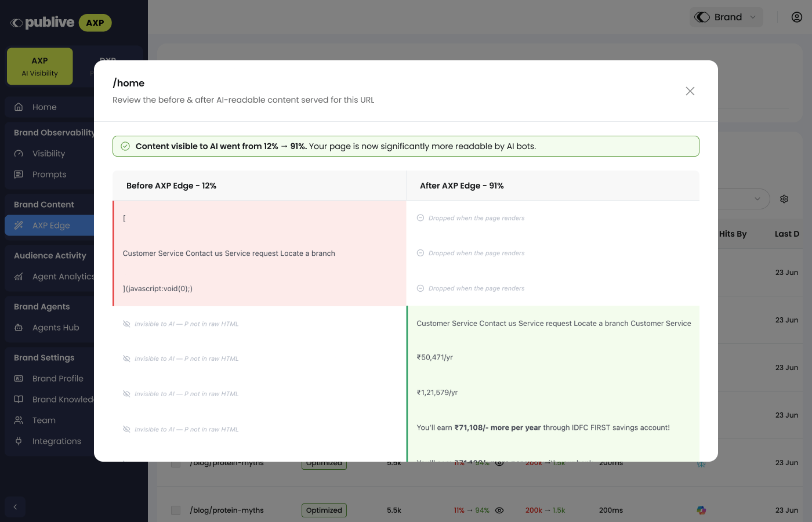
Task: Click the publive logo
Action: (43, 23)
